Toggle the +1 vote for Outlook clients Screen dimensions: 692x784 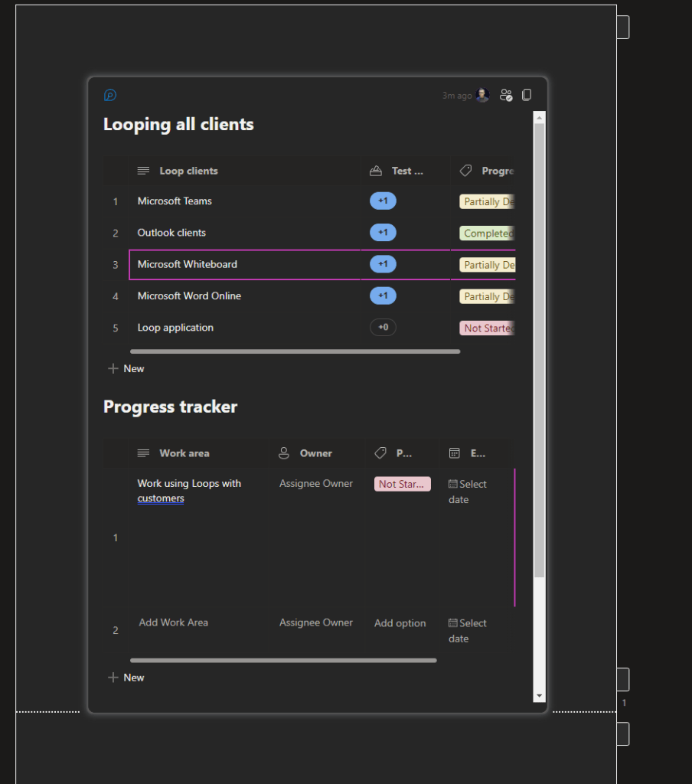coord(383,233)
